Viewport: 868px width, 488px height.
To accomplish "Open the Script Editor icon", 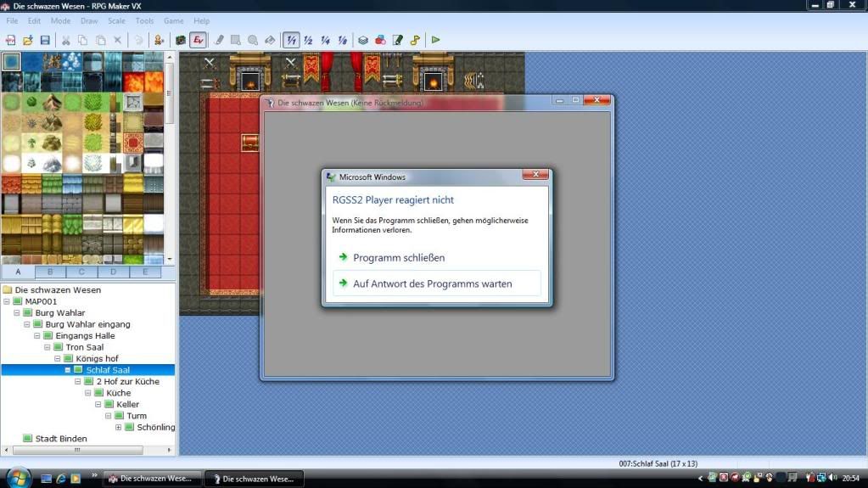I will tap(397, 40).
